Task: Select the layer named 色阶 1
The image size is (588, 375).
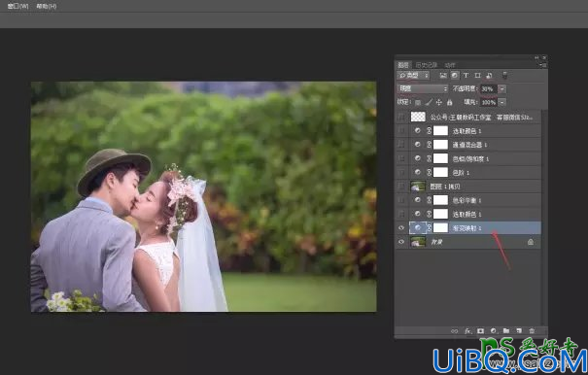Action: coord(461,173)
